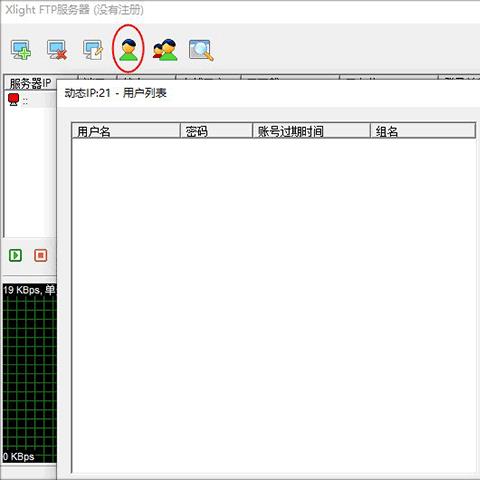This screenshot has height=480, width=480.
Task: Open user list icon circled in toolbar
Action: [129, 50]
